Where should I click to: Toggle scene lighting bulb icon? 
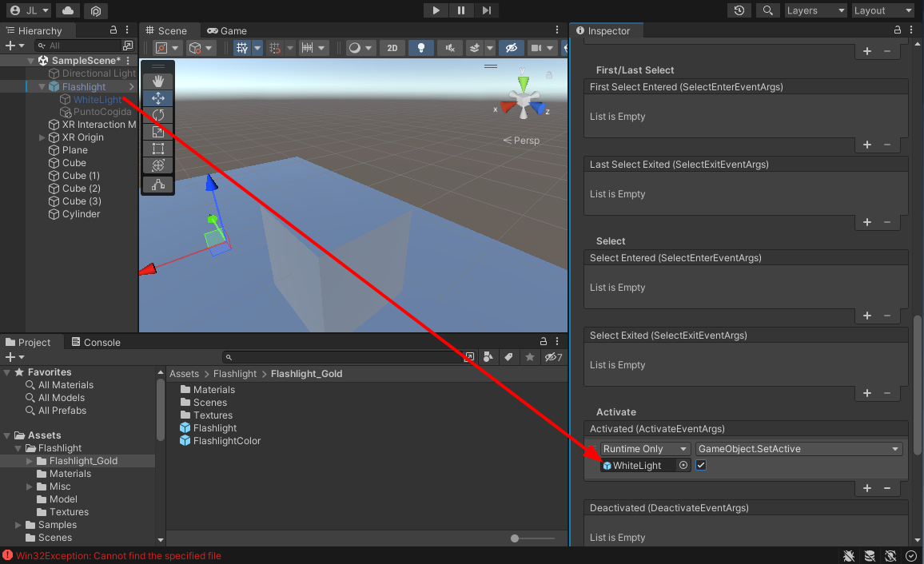click(420, 48)
